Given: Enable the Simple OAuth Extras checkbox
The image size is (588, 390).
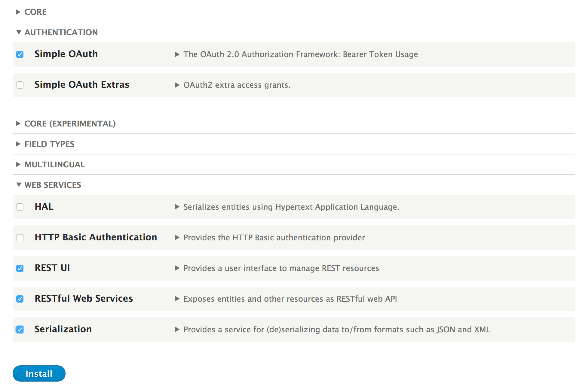Looking at the screenshot, I should [x=20, y=85].
